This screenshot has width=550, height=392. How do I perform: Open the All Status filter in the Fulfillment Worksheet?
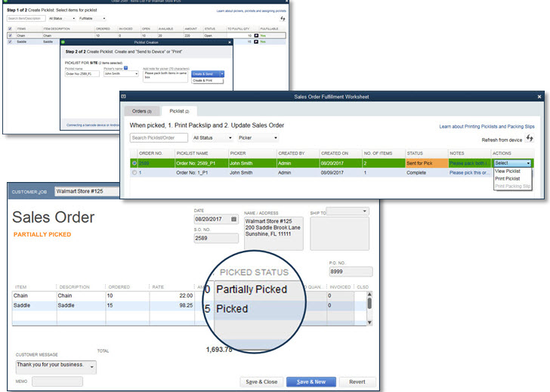[212, 137]
